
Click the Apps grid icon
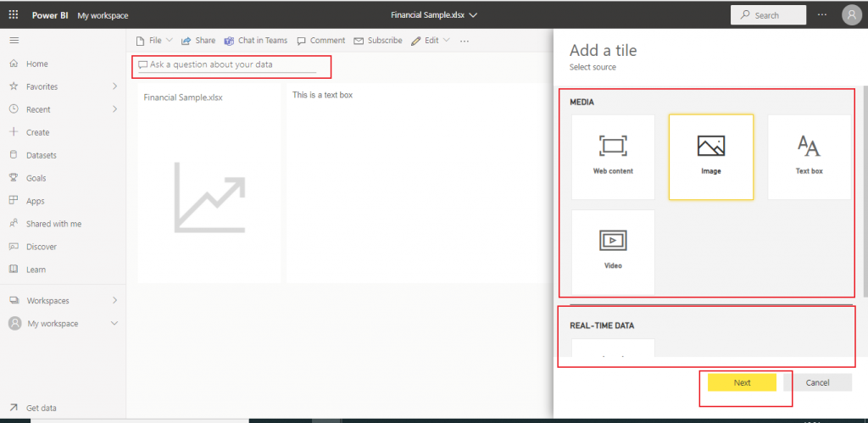[14, 201]
